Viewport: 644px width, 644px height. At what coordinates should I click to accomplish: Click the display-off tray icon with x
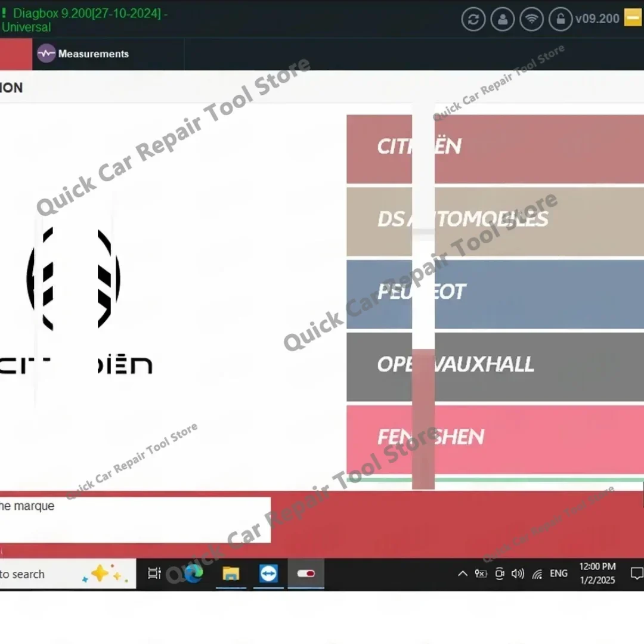pos(481,574)
